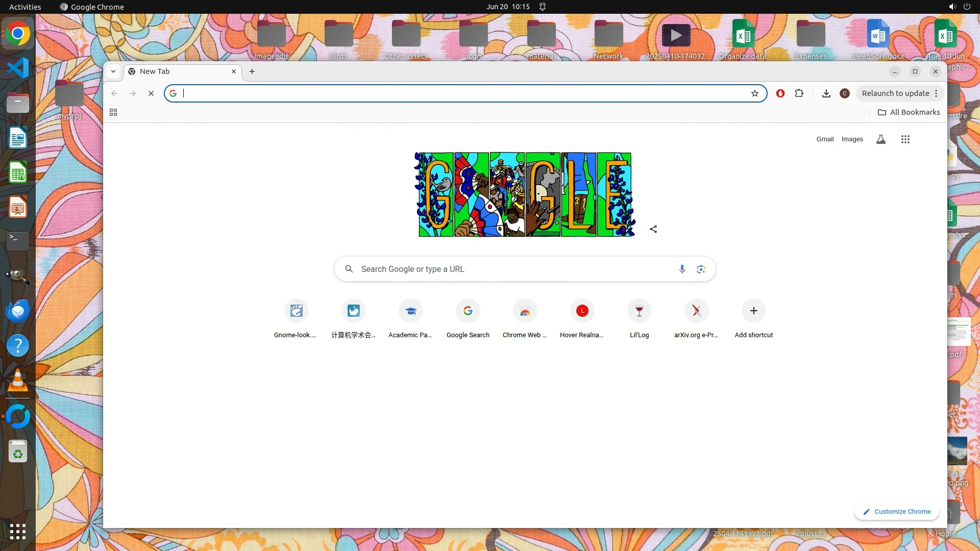This screenshot has height=551, width=980.
Task: Open Google Lens image search icon
Action: click(x=701, y=269)
